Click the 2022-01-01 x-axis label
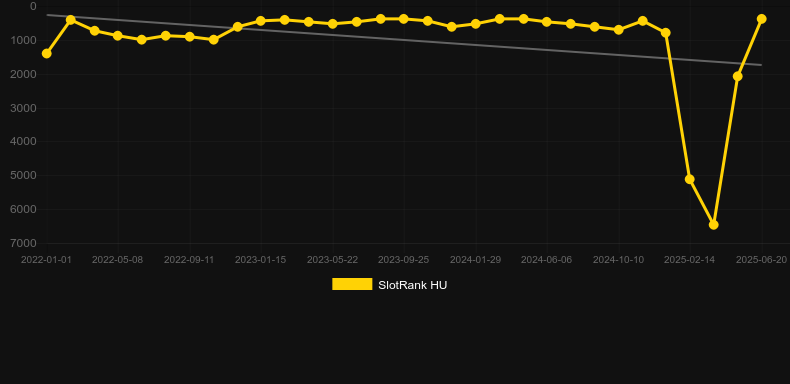 pos(46,260)
